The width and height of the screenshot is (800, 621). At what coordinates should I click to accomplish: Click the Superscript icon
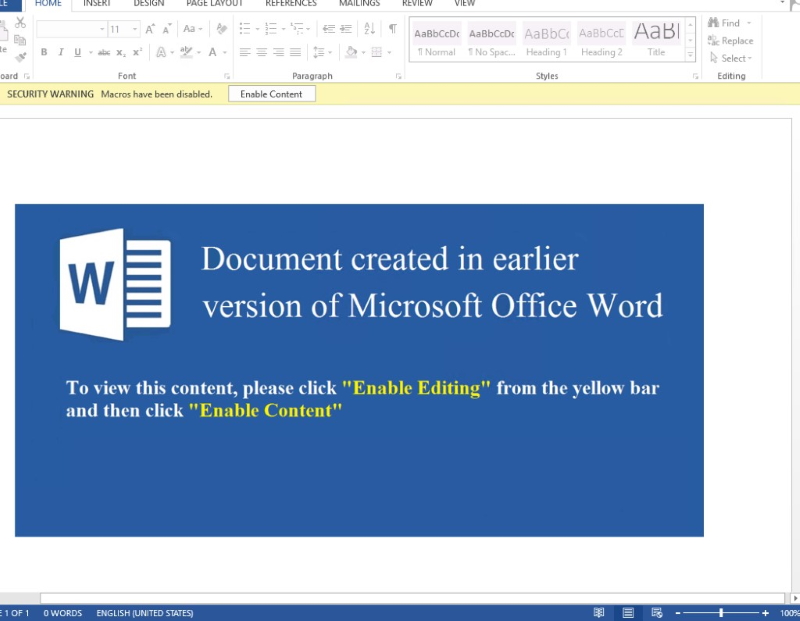click(138, 52)
